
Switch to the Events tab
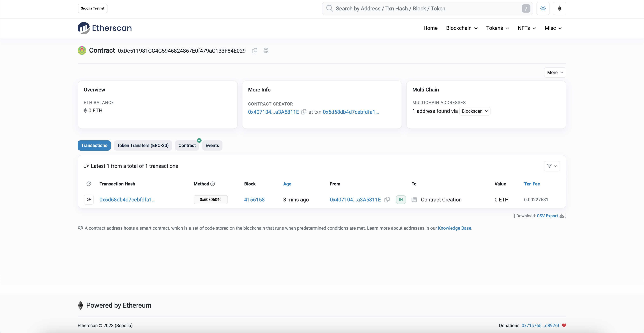212,145
